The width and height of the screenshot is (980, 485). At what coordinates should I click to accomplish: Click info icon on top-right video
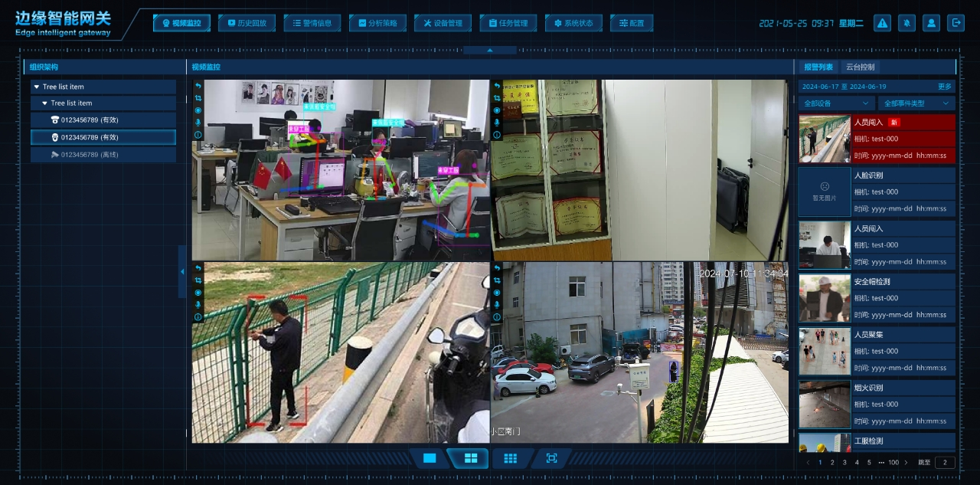click(x=497, y=135)
